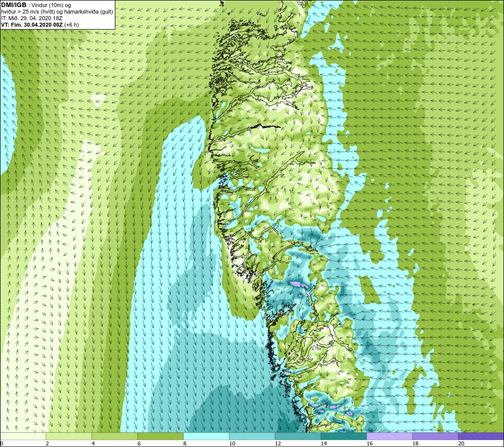Click the 8–10 m/s light cyan swatch

(206, 436)
